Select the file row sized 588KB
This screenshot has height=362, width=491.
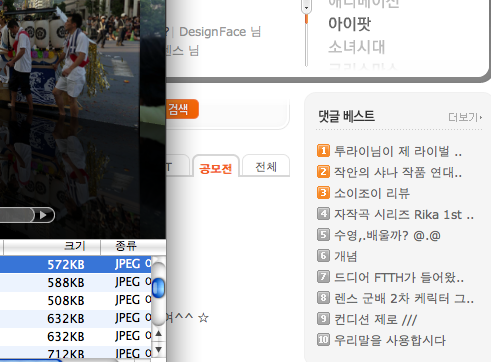coord(76,282)
